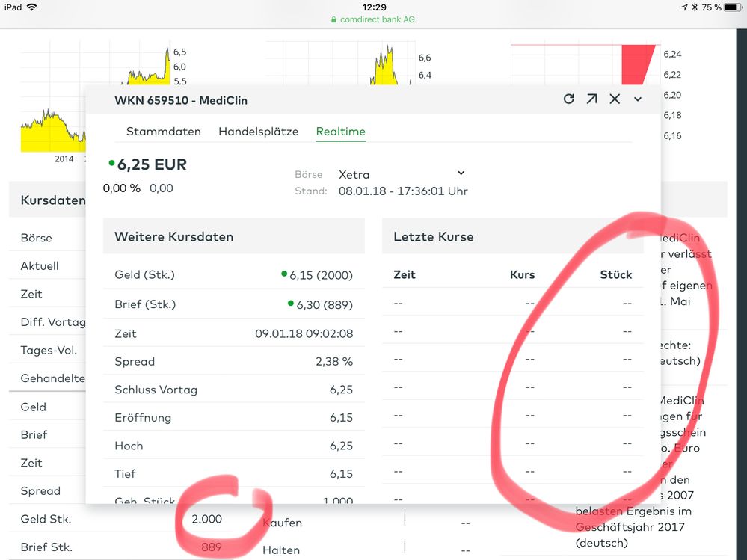
Task: Tap the Bluetooth icon in status bar
Action: point(694,7)
